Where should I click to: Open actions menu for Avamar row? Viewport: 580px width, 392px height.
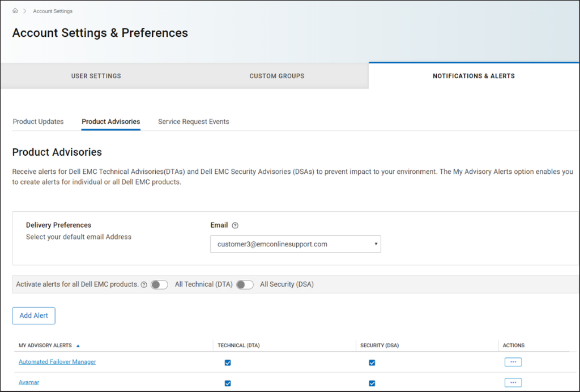(x=513, y=382)
